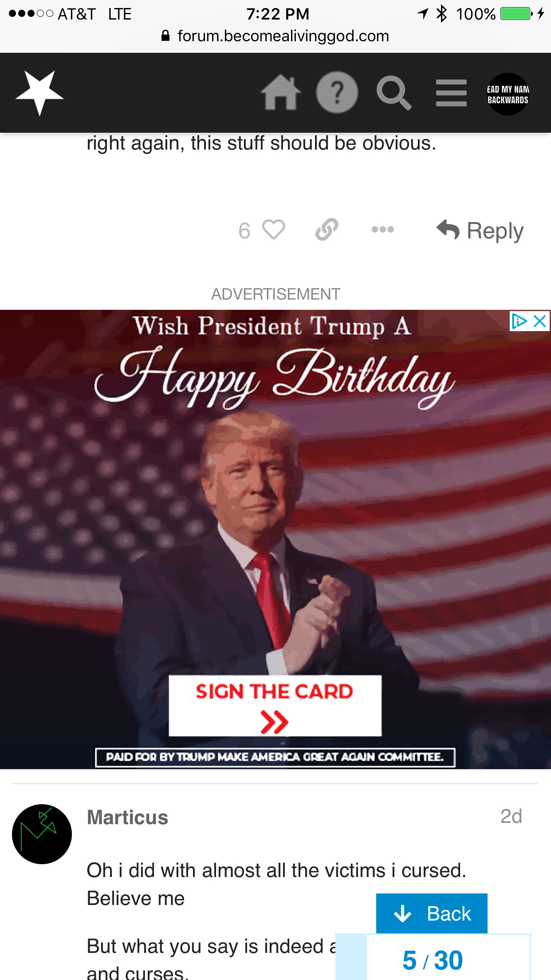Open Marticus's profile avatar

click(x=42, y=834)
